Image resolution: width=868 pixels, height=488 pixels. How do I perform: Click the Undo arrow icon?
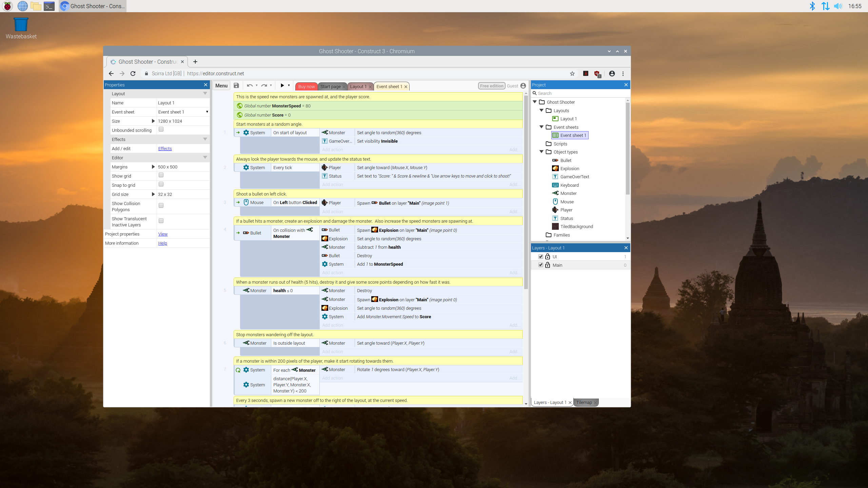[x=250, y=86]
